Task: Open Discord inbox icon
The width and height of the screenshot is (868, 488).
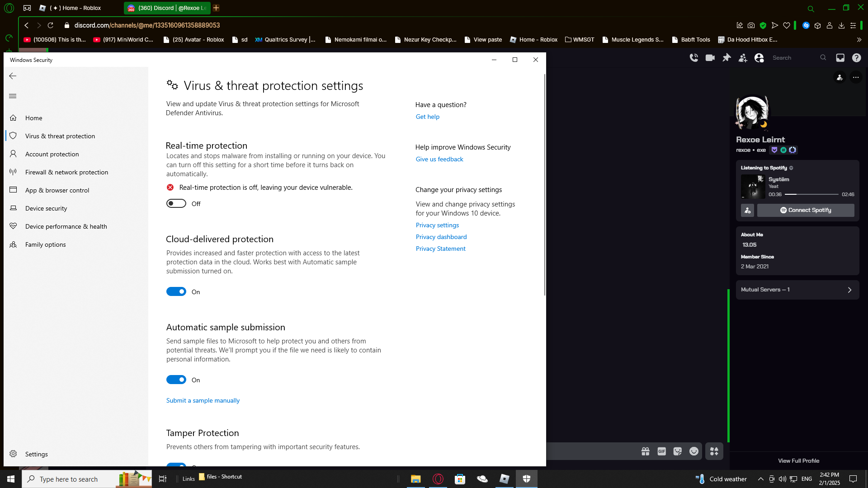Action: (x=840, y=58)
